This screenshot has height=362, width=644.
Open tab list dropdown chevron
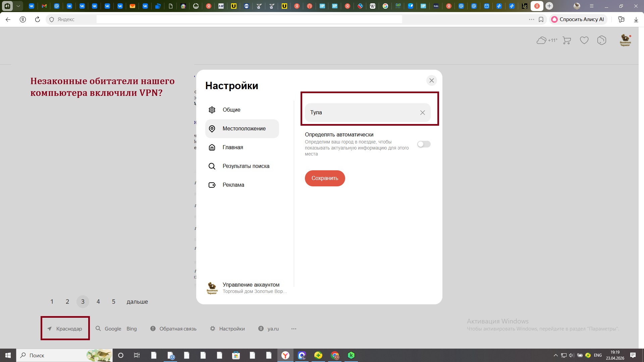tap(18, 6)
